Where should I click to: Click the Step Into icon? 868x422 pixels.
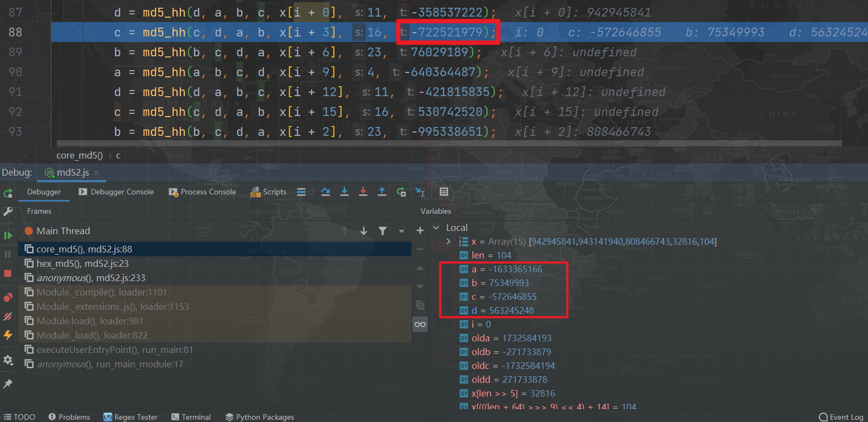[x=344, y=192]
